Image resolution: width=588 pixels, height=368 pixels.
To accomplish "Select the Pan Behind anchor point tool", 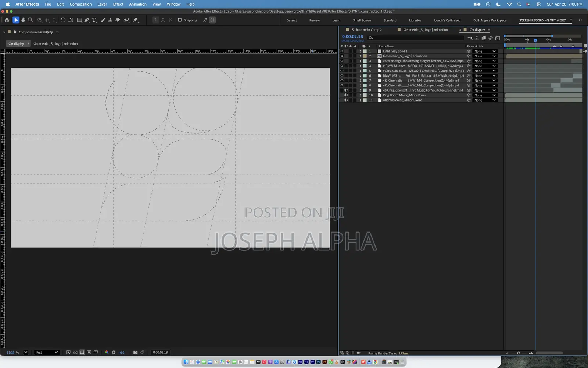I will (x=70, y=20).
